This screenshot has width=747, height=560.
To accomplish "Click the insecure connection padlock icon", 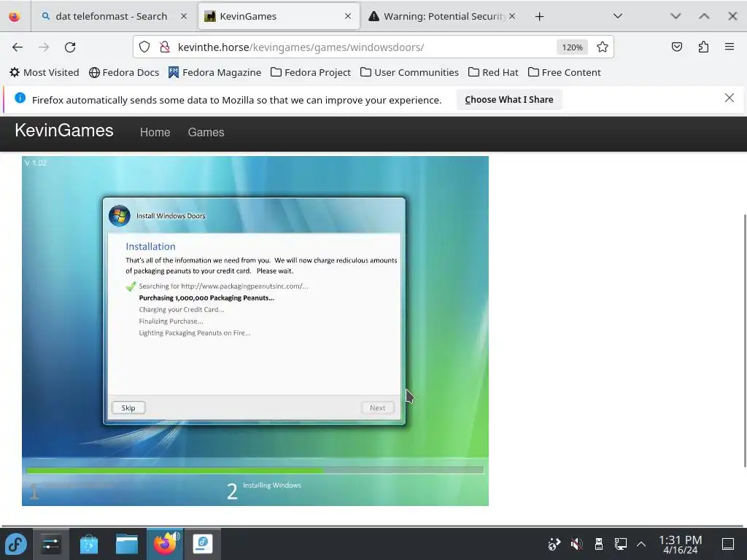I will tap(165, 47).
